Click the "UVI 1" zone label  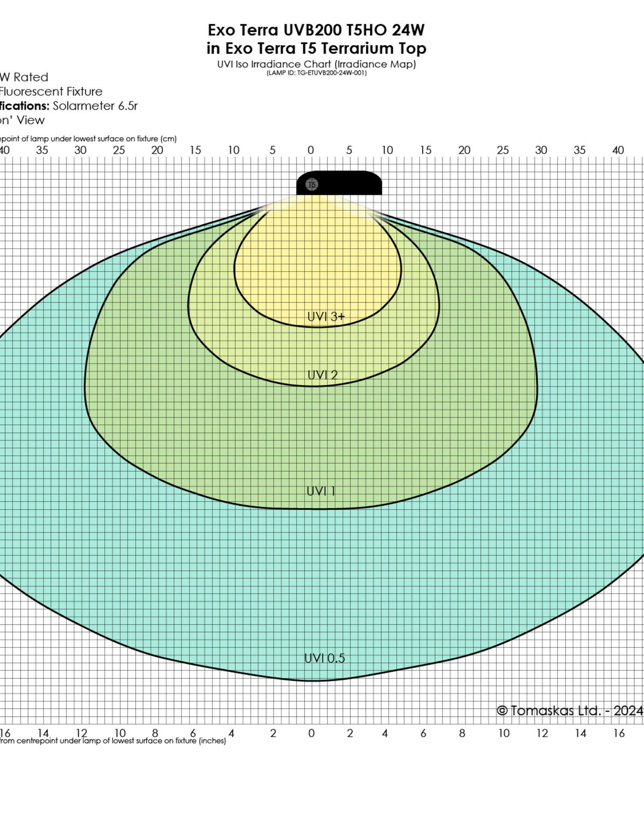pos(321,491)
